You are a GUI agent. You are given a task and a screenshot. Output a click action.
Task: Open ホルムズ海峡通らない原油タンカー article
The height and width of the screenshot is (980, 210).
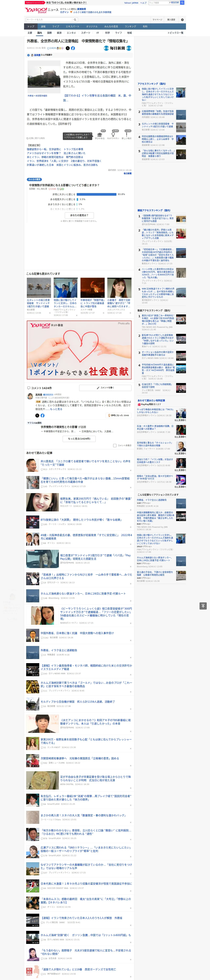pyautogui.click(x=83, y=594)
